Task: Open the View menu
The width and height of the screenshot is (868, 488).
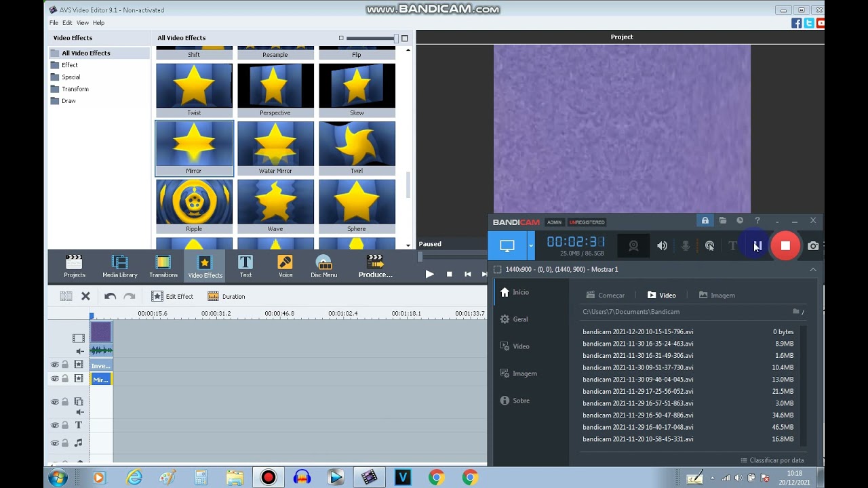Action: tap(82, 22)
